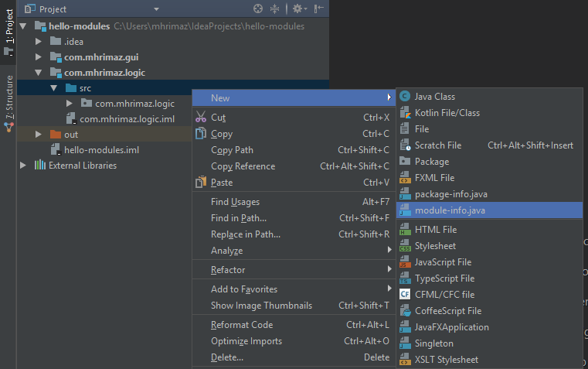Screen dimensions: 588x369
Task: Open the Project panel settings gear
Action: [x=297, y=9]
